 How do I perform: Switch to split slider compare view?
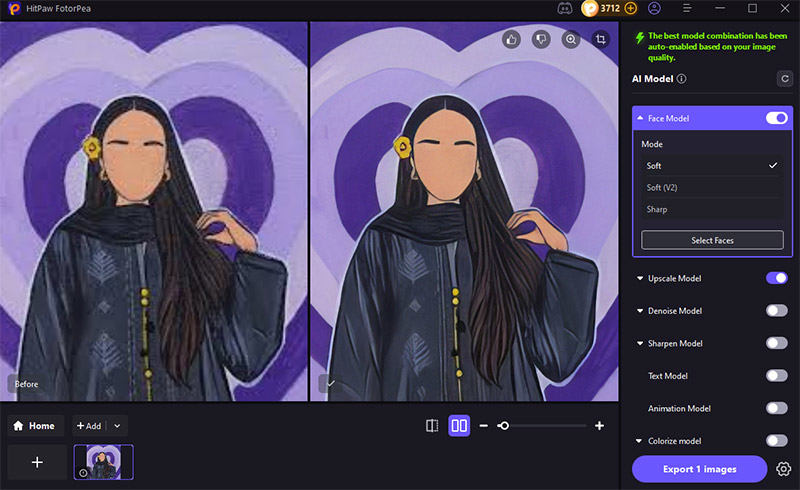[x=432, y=426]
